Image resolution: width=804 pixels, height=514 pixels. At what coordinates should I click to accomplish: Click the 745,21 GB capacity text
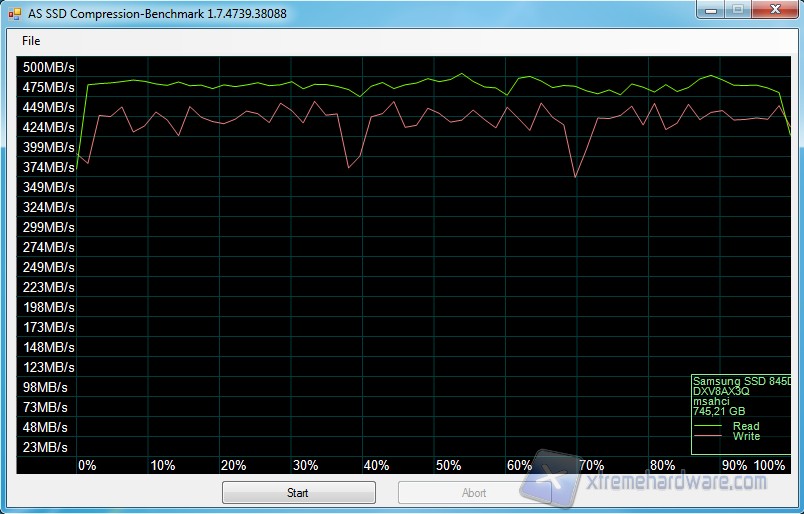(x=719, y=411)
